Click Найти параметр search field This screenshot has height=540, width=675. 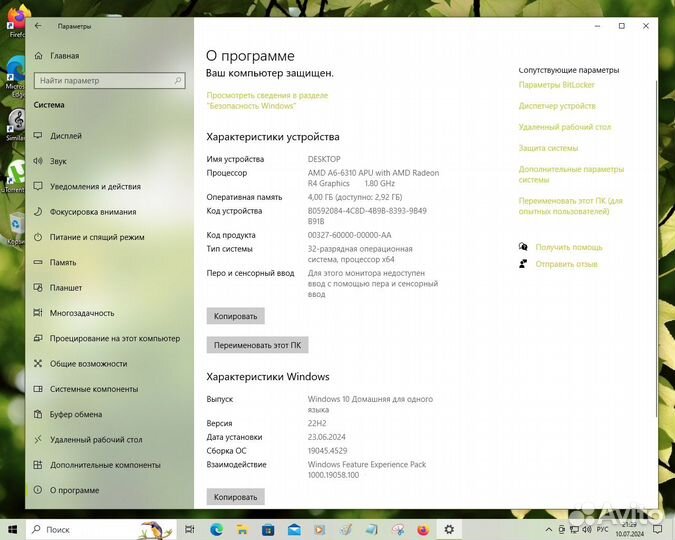click(x=110, y=81)
